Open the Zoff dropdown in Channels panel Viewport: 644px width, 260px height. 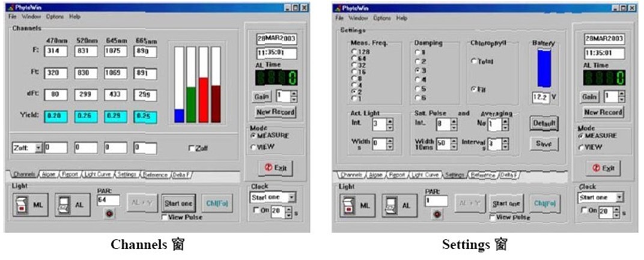tap(38, 147)
